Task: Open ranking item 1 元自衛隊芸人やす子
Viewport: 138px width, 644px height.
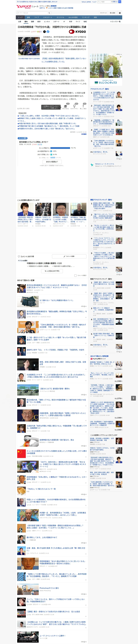Action: coord(104,96)
